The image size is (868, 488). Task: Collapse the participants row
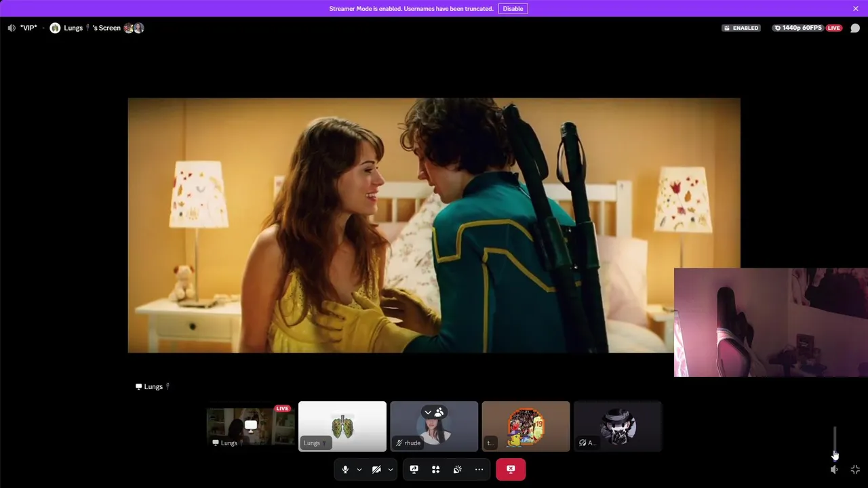click(427, 412)
